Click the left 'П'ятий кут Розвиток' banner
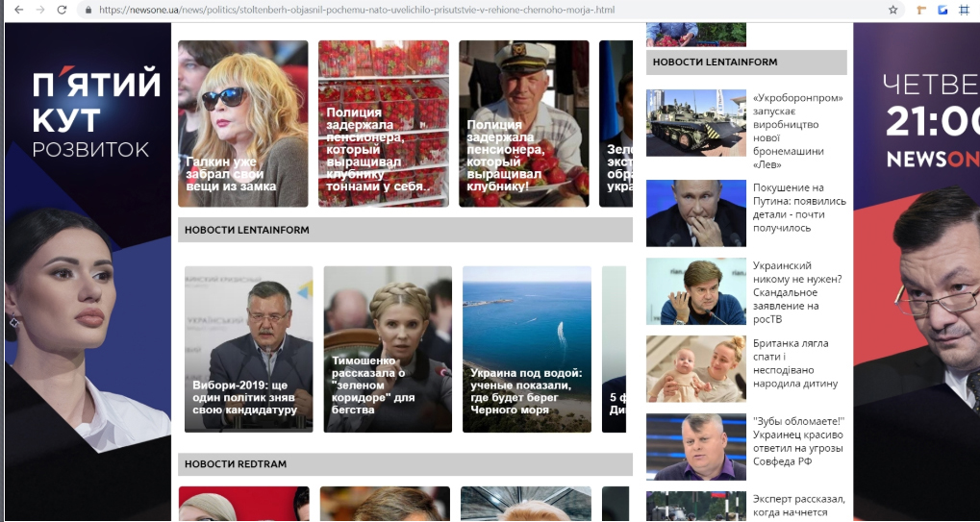This screenshot has width=980, height=522. click(88, 272)
